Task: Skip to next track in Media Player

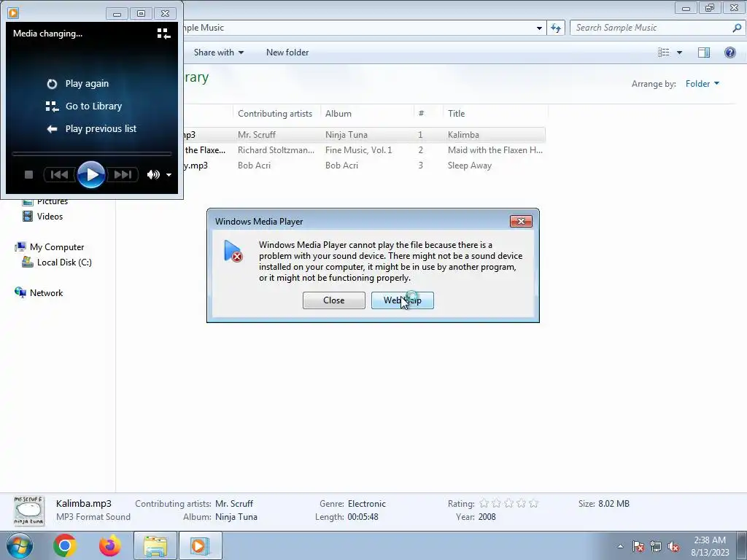Action: pos(123,175)
